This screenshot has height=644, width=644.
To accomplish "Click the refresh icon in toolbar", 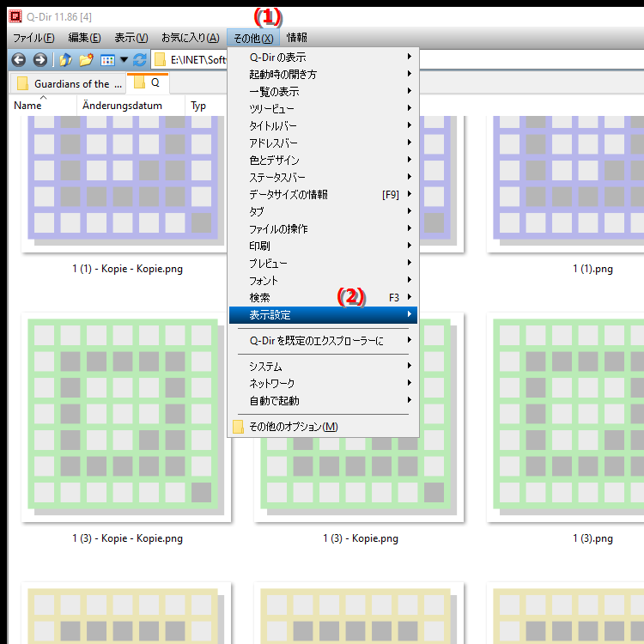I will point(140,60).
